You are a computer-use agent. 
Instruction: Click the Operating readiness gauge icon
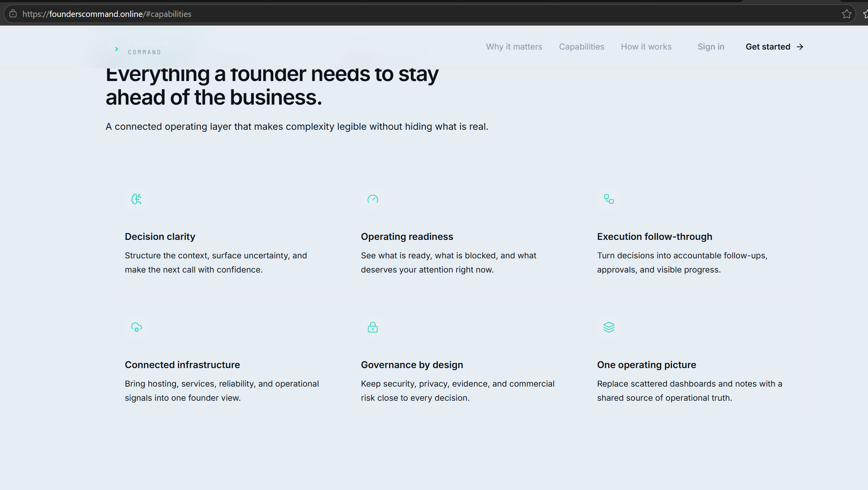click(372, 199)
